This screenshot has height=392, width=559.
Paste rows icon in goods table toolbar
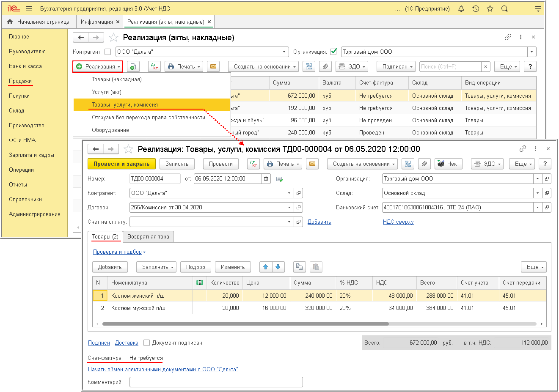coord(316,267)
